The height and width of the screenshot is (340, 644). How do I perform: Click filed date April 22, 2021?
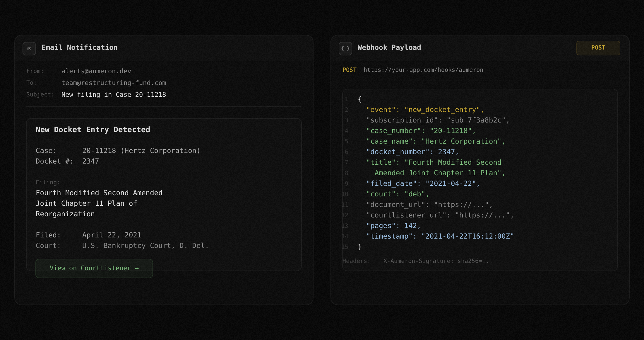click(x=112, y=235)
